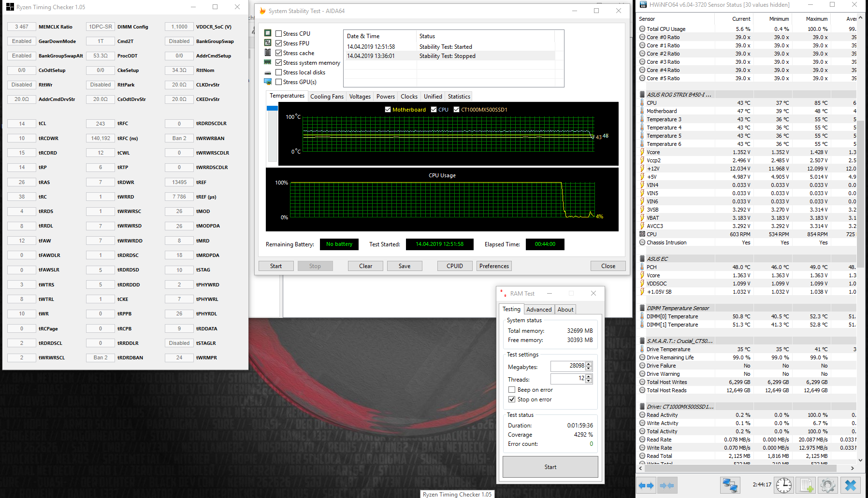Click the HWiNFO scroll right arrow
868x498 pixels.
[x=853, y=468]
